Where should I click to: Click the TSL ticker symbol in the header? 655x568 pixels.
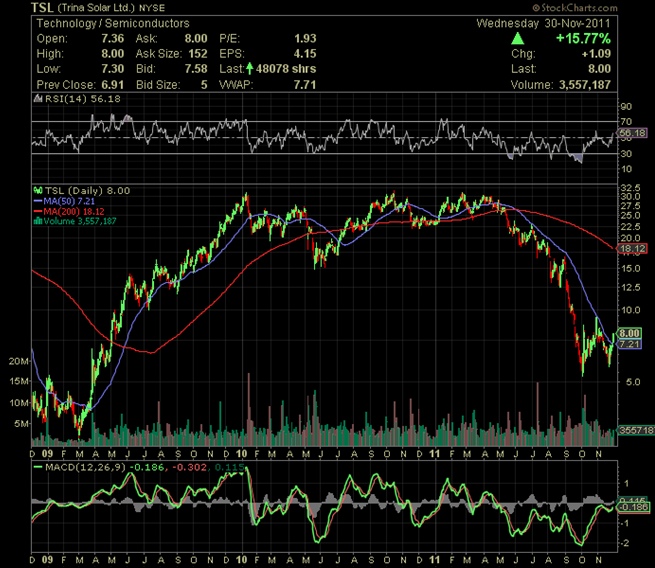point(42,7)
